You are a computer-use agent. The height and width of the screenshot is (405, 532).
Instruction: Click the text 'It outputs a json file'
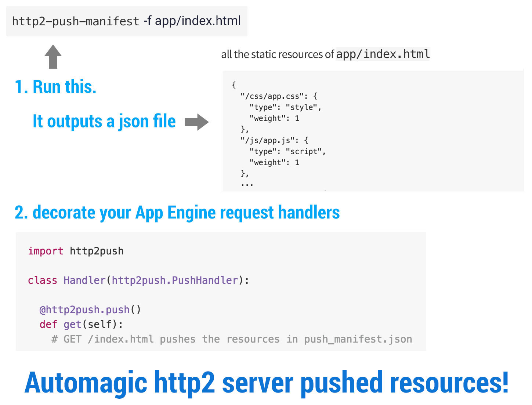104,121
